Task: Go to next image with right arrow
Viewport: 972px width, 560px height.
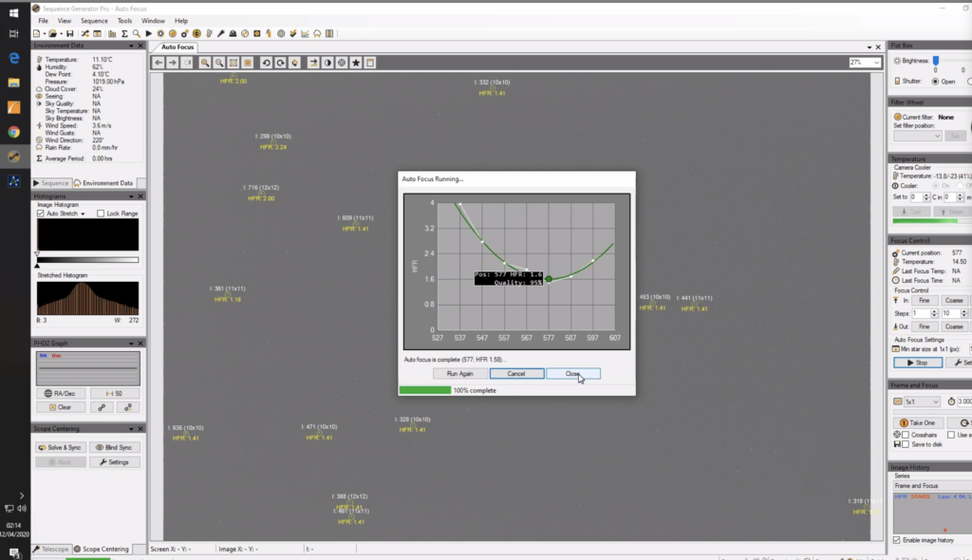Action: point(173,63)
